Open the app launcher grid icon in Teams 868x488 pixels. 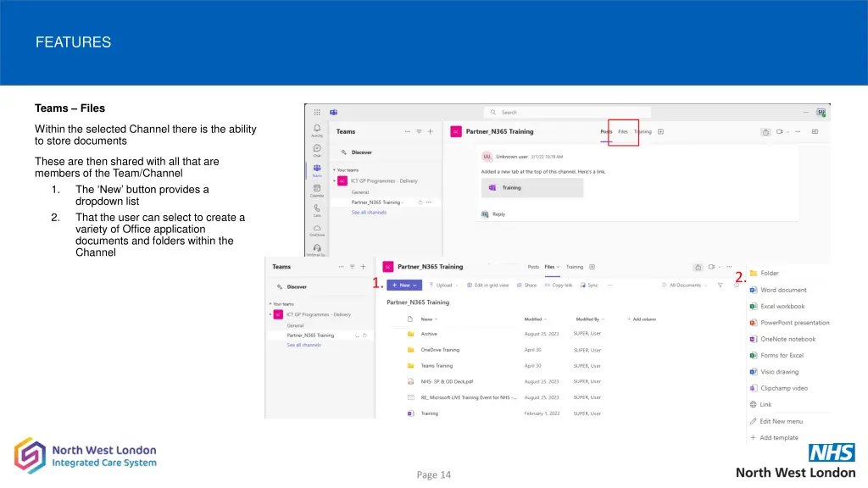[317, 113]
